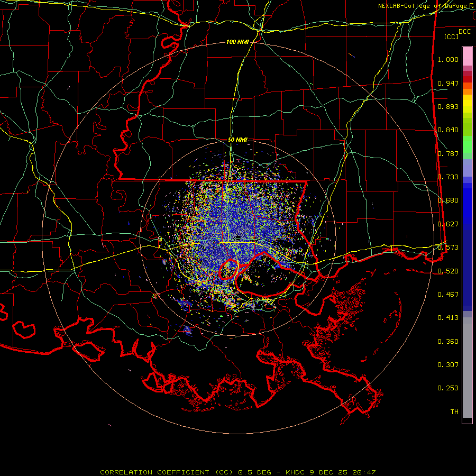Click the 0.733 scale value

[x=448, y=177]
